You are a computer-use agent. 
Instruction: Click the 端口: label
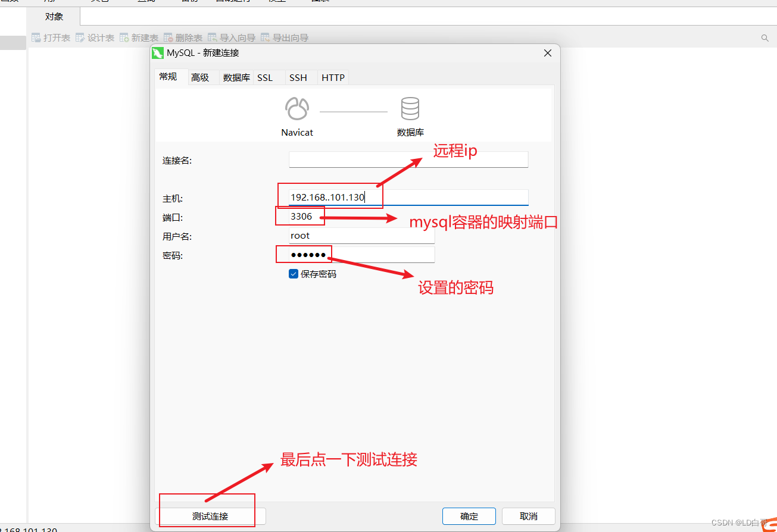click(173, 217)
